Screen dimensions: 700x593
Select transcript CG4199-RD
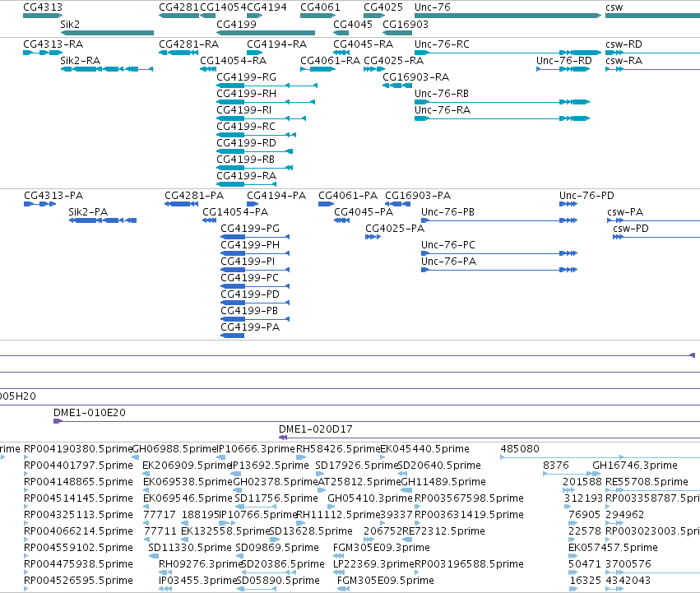(254, 151)
